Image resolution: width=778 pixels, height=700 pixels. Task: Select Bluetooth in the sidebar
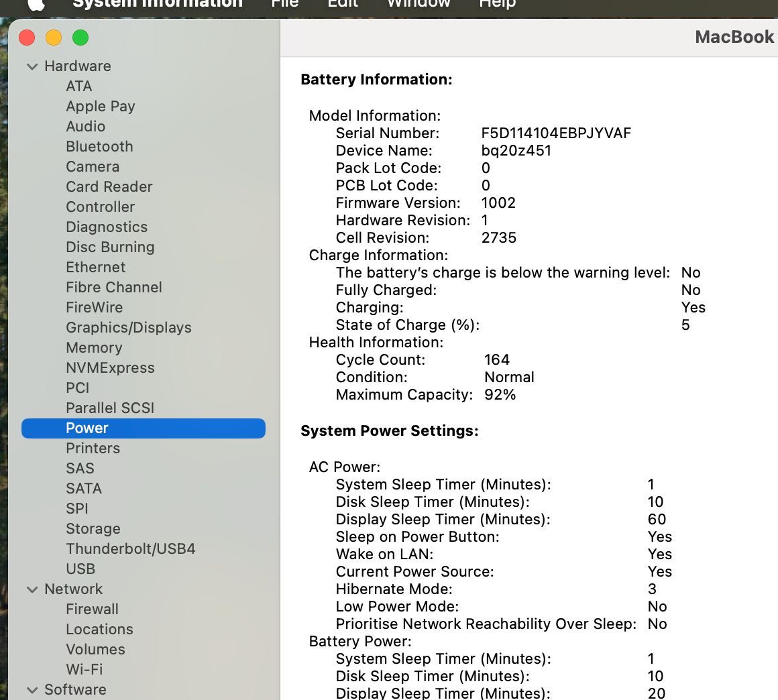(x=99, y=147)
